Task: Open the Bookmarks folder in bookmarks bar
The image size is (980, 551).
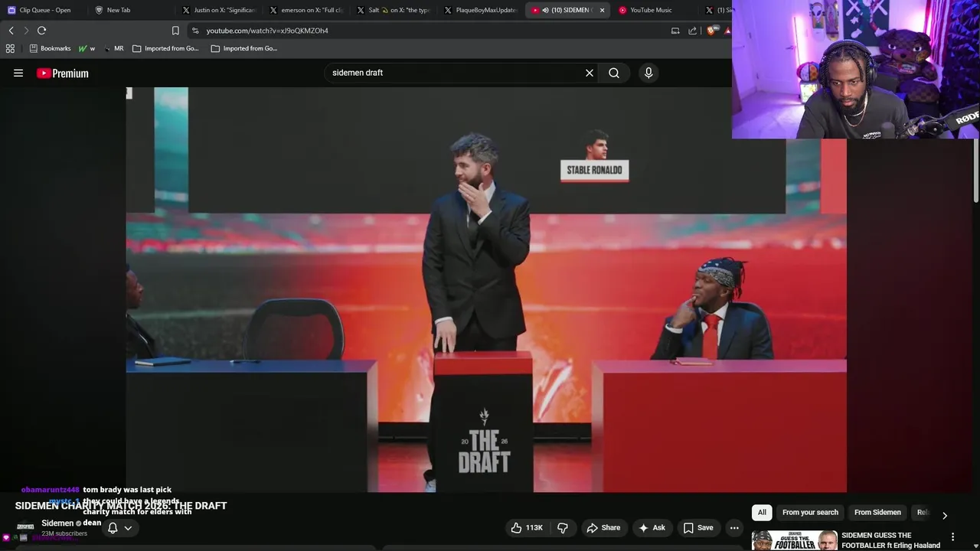Action: pos(50,48)
